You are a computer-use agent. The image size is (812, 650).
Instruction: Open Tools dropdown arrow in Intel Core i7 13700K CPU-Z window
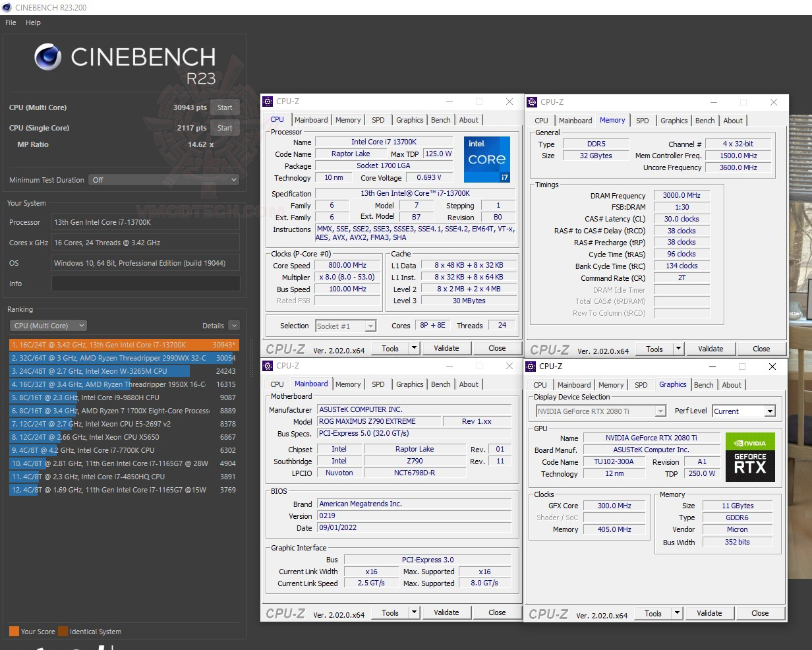click(x=414, y=348)
